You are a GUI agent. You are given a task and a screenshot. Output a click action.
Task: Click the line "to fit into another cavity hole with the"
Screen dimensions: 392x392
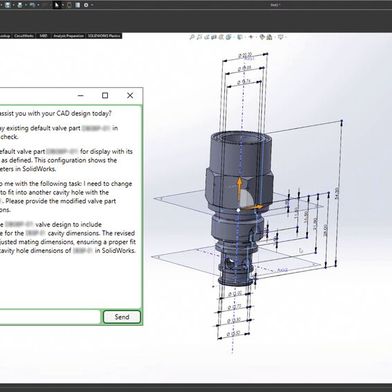pos(54,192)
